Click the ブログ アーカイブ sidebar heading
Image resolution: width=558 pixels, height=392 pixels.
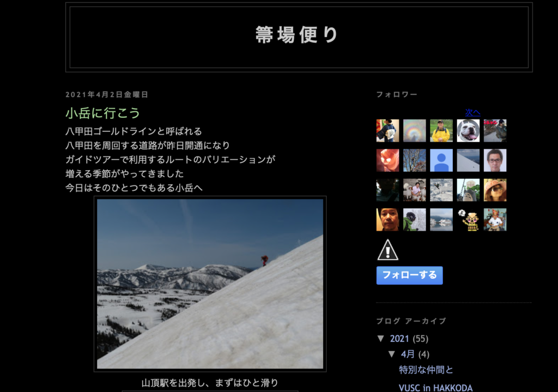tap(411, 321)
